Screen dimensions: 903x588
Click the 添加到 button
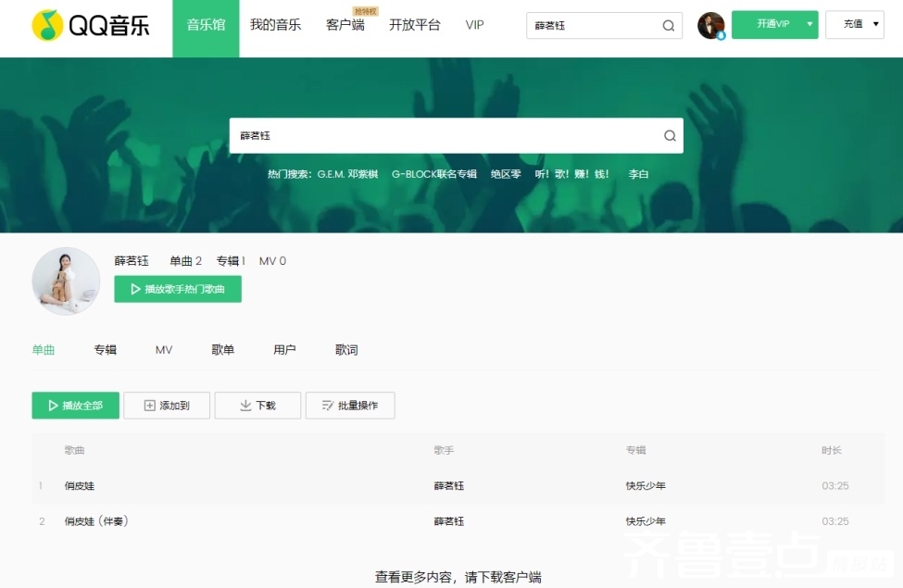[x=167, y=406]
